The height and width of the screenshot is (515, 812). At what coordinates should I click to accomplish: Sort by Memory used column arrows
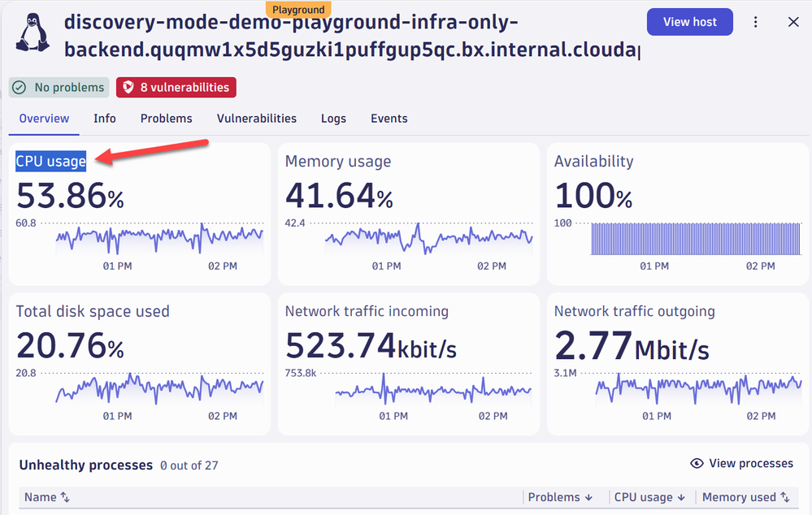(785, 497)
